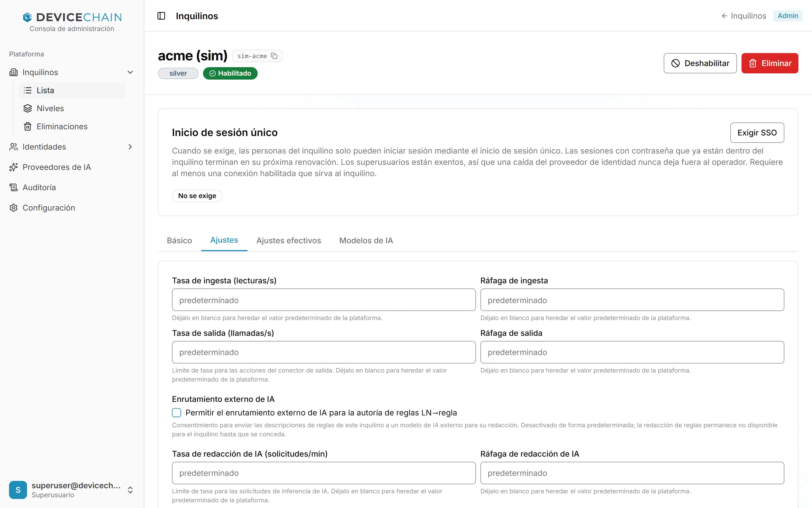The width and height of the screenshot is (812, 508).
Task: Click the superuser avatar S
Action: [18, 490]
